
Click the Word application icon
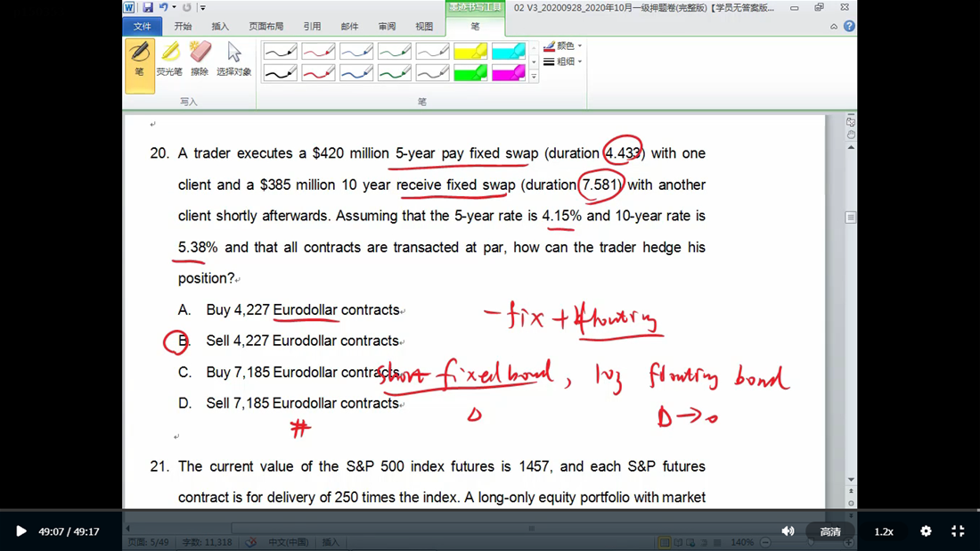point(129,7)
